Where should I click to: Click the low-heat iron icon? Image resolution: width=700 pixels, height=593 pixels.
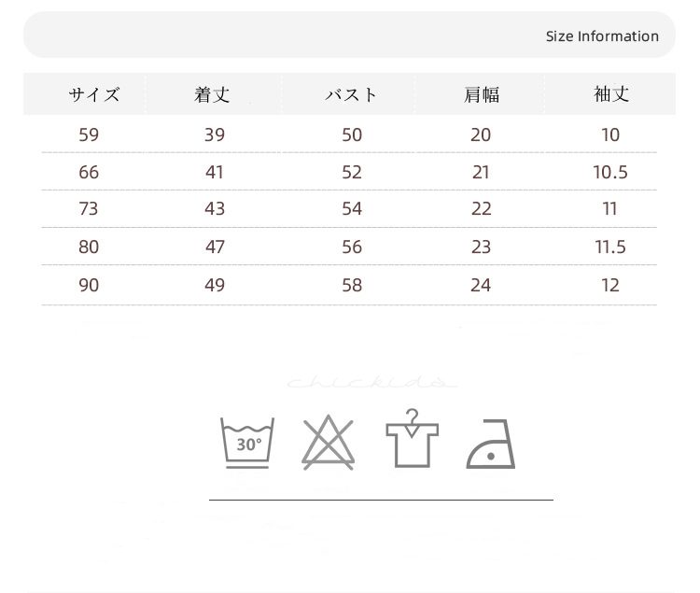coord(491,444)
